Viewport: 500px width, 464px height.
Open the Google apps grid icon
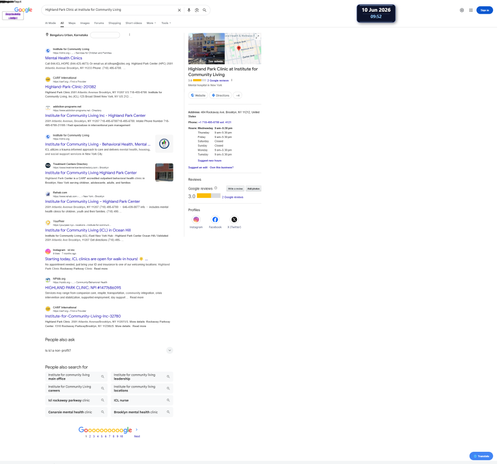471,10
